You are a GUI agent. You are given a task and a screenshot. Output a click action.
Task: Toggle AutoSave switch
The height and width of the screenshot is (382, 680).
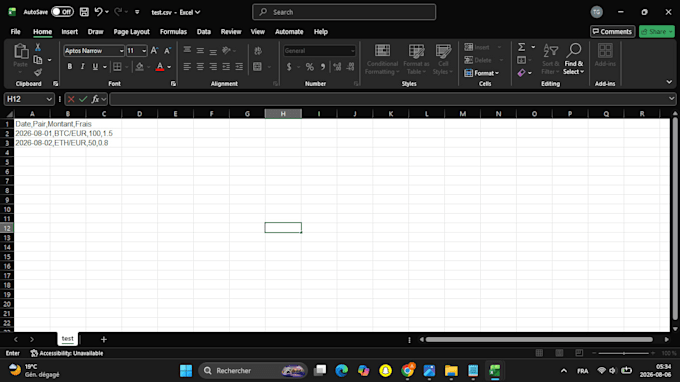[x=62, y=12]
